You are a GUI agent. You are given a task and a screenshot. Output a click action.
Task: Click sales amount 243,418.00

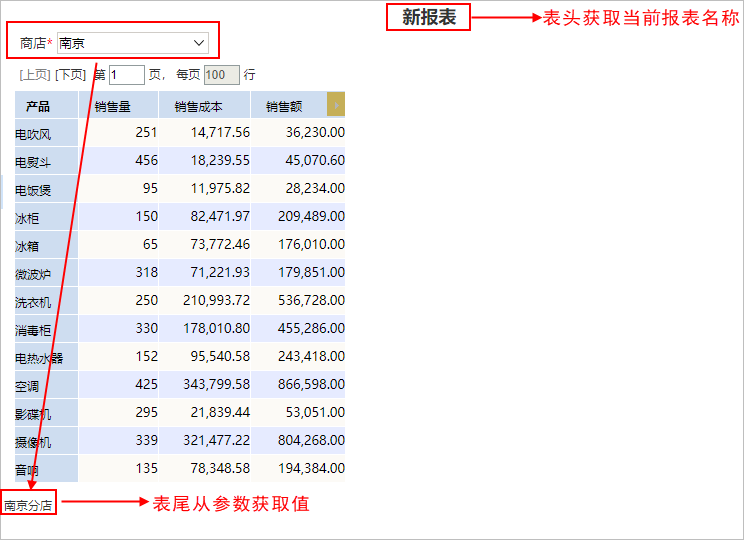(311, 356)
